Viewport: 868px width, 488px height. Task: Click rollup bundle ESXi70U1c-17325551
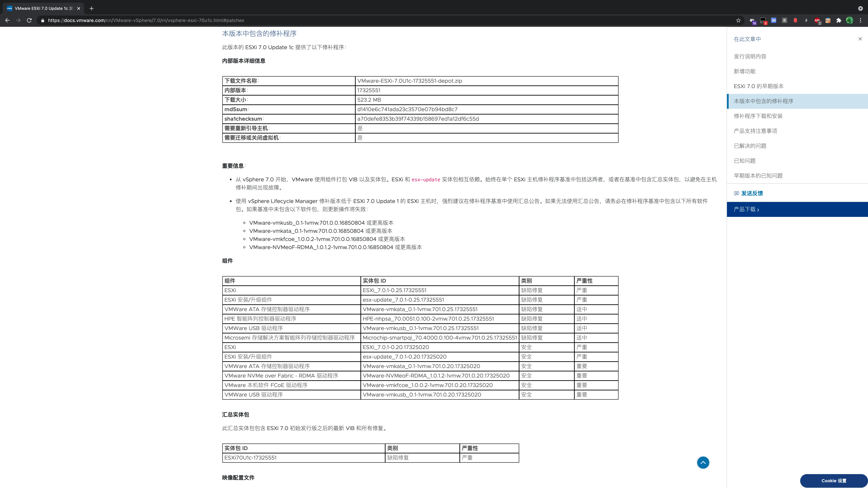(250, 458)
